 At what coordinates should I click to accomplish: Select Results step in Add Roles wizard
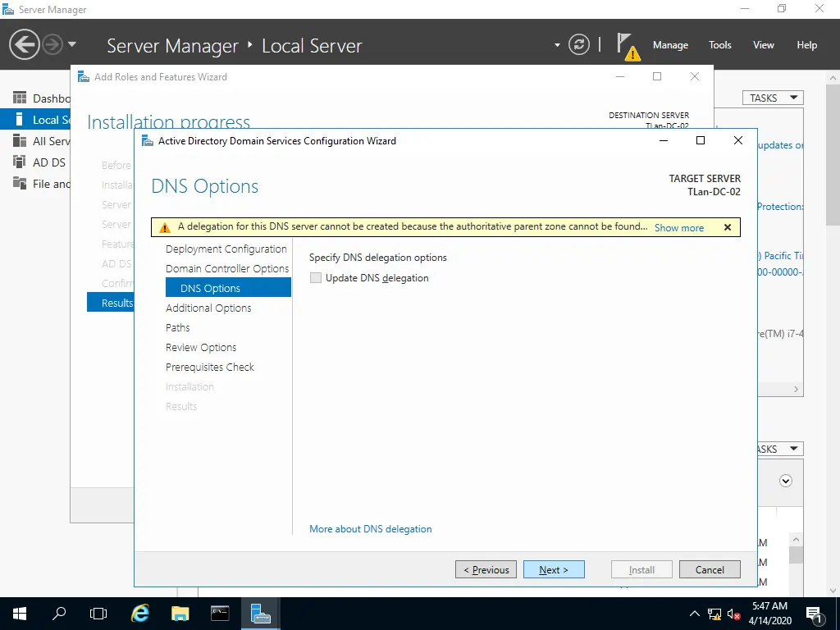point(111,303)
